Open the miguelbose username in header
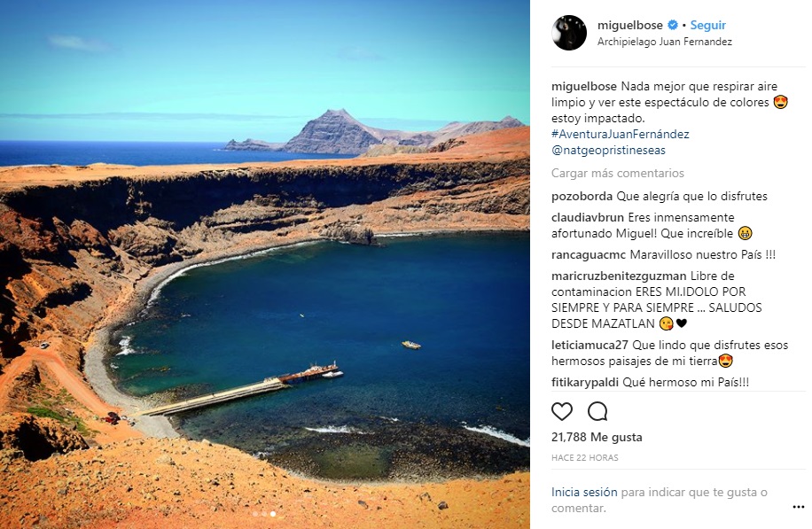This screenshot has height=529, width=812. [x=629, y=25]
